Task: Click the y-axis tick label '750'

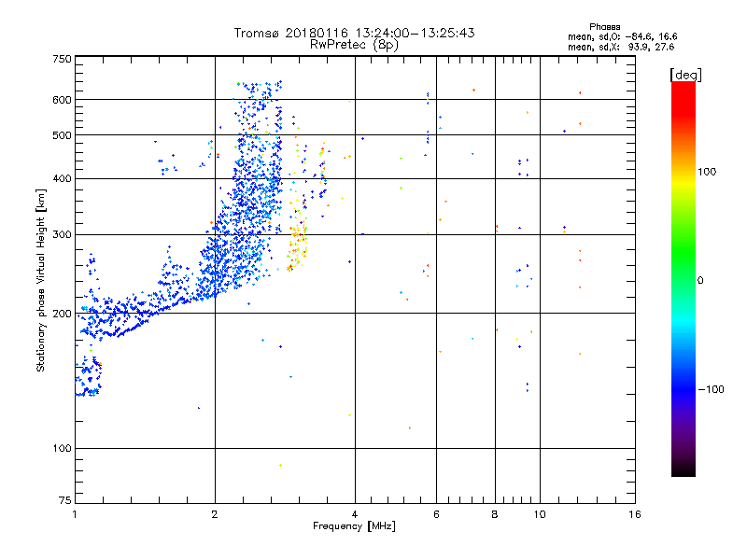Action: click(x=62, y=59)
